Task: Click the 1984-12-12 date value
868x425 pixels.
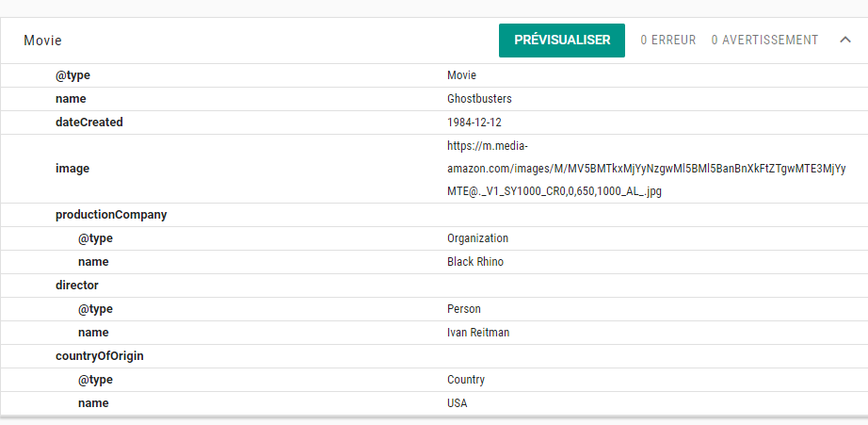Action: click(x=474, y=123)
